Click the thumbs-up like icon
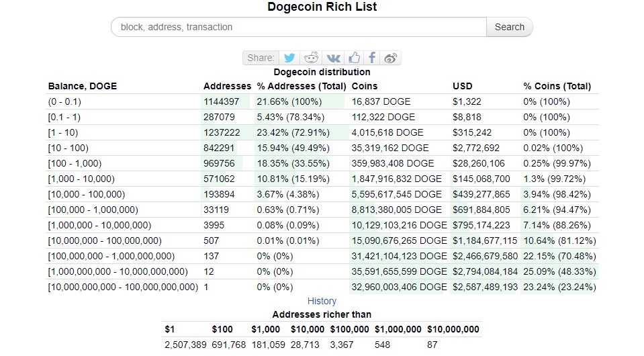 pyautogui.click(x=354, y=58)
